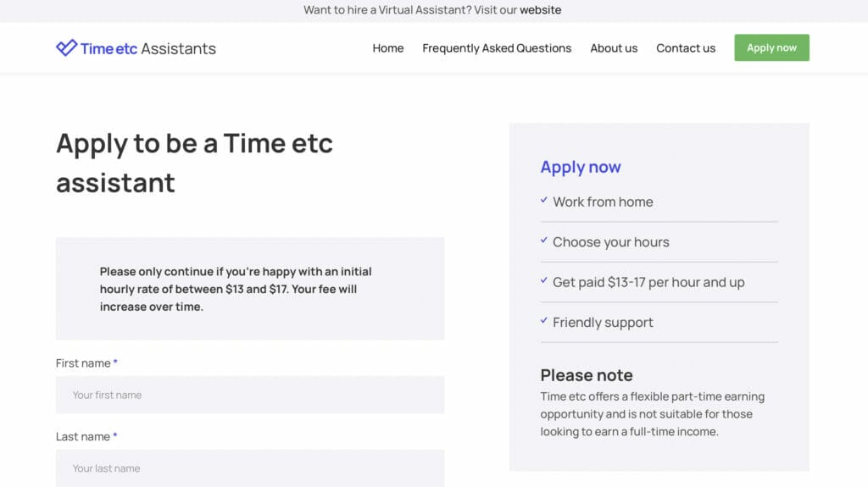Click the Last name field label

click(x=83, y=437)
